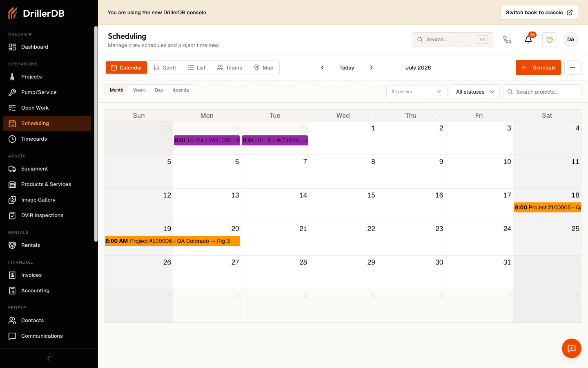
Task: Open the Equipment section
Action: click(47, 169)
